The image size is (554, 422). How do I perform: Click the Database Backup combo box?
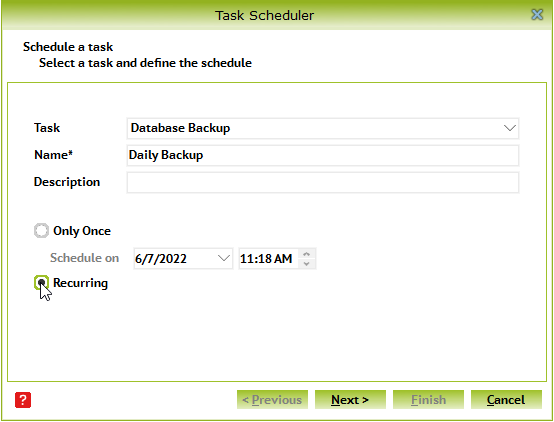point(323,128)
